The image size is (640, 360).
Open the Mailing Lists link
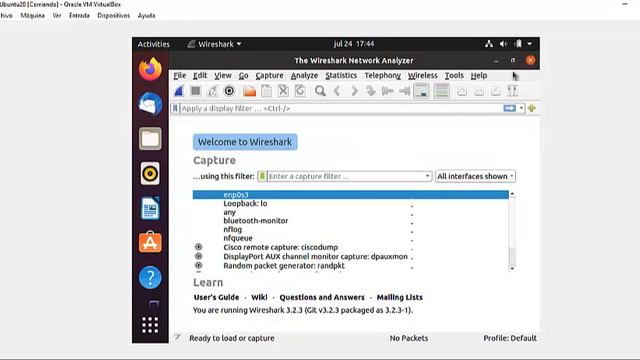(x=400, y=297)
